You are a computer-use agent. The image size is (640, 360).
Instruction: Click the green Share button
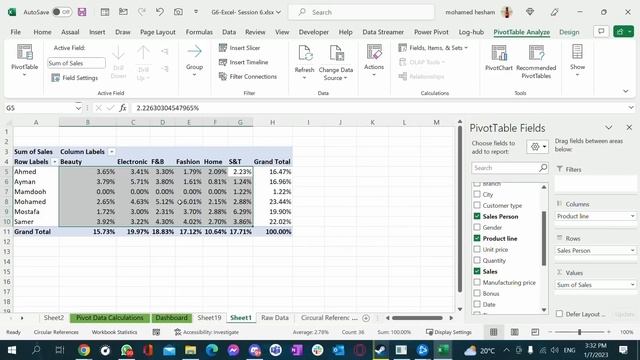623,31
